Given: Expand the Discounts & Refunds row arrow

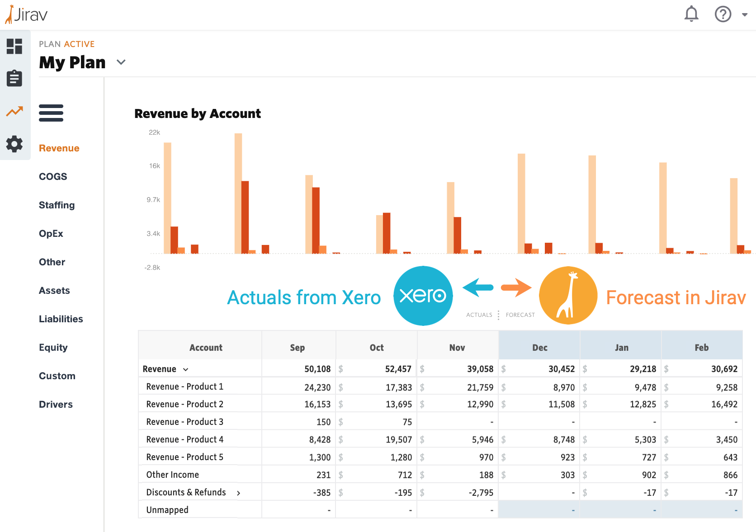Looking at the screenshot, I should (x=238, y=493).
